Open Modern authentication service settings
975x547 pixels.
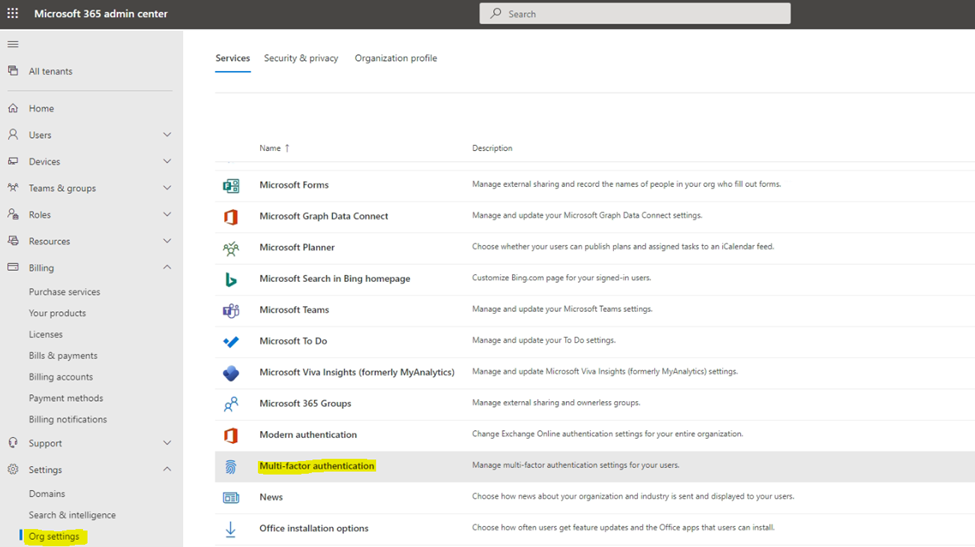tap(308, 435)
